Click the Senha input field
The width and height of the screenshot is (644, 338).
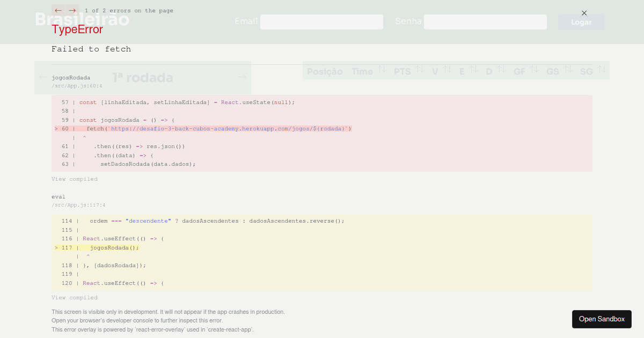(485, 22)
